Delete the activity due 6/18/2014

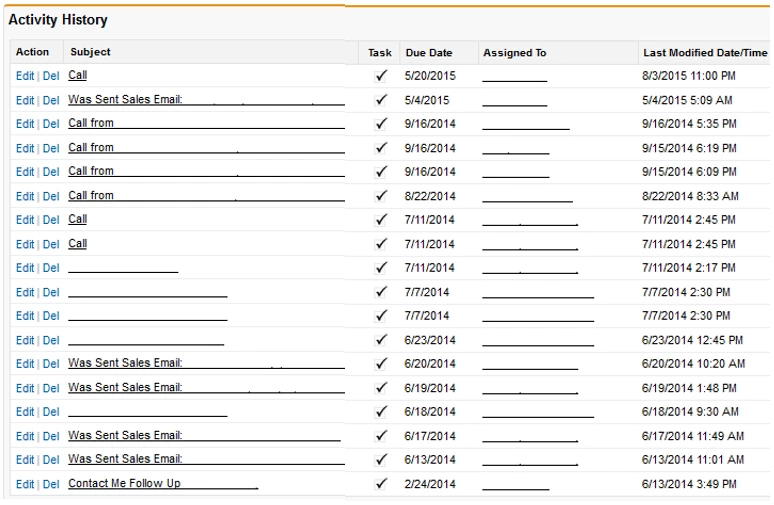point(51,412)
